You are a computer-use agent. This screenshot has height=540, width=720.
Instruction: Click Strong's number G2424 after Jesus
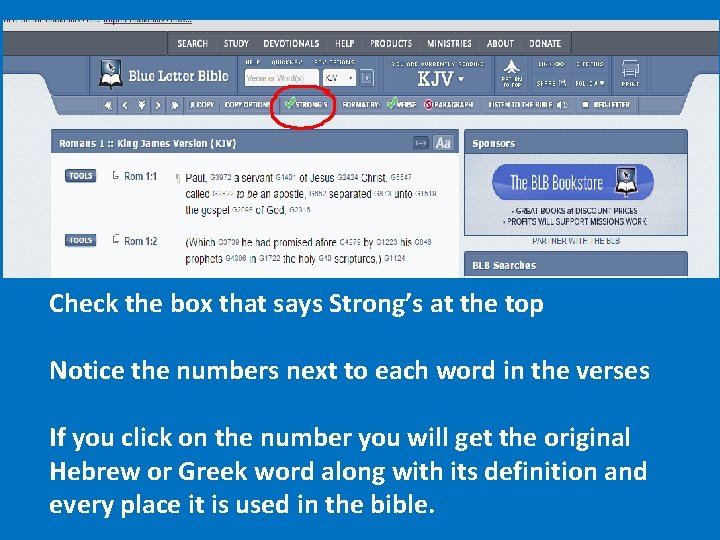[348, 176]
